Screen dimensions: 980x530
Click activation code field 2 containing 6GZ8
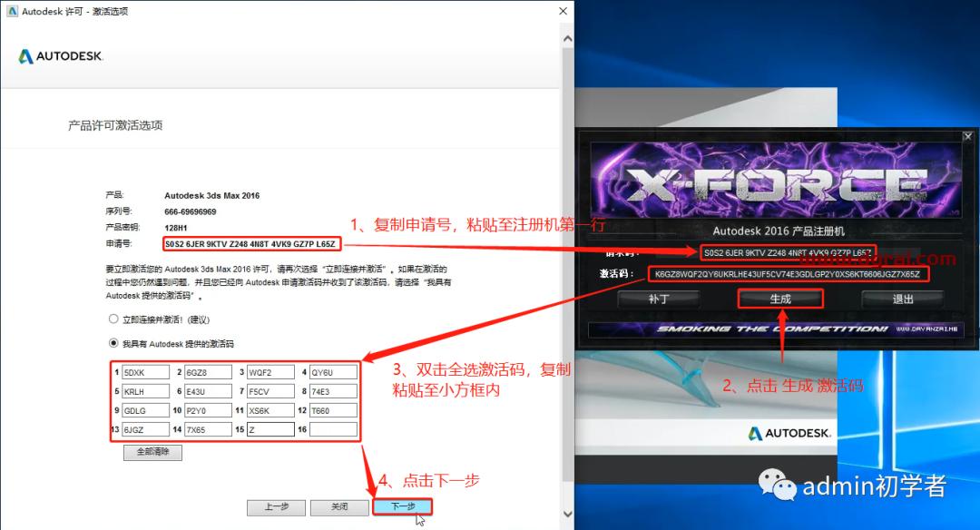pos(208,372)
